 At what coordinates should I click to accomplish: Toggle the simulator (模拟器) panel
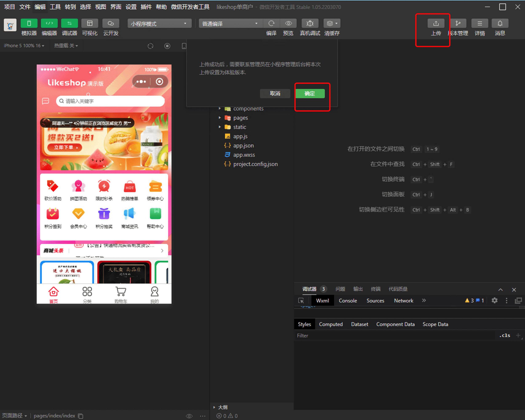pyautogui.click(x=29, y=23)
